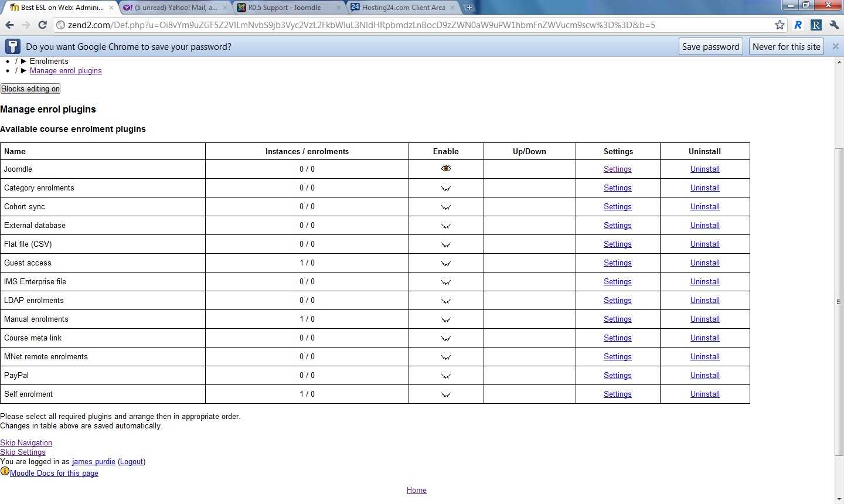
Task: Enable Guest access enrolment plugin
Action: pos(446,263)
